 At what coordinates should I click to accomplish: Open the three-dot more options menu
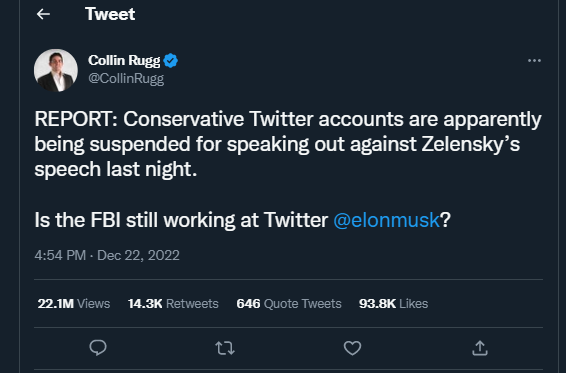coord(534,61)
